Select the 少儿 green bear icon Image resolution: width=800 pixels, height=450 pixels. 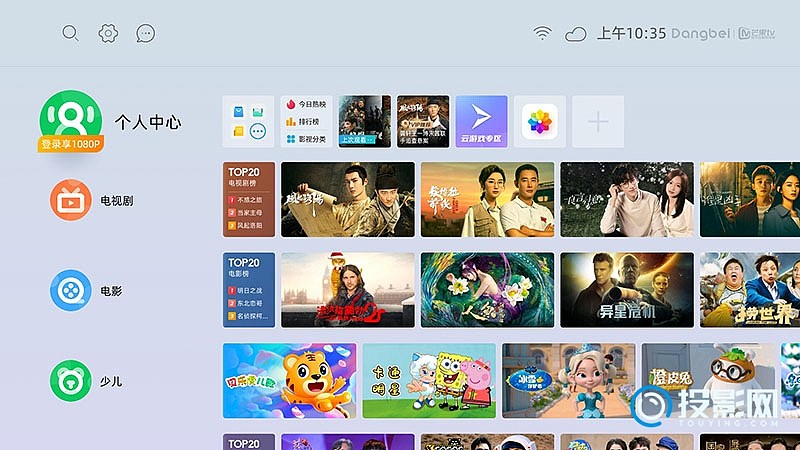pyautogui.click(x=71, y=381)
